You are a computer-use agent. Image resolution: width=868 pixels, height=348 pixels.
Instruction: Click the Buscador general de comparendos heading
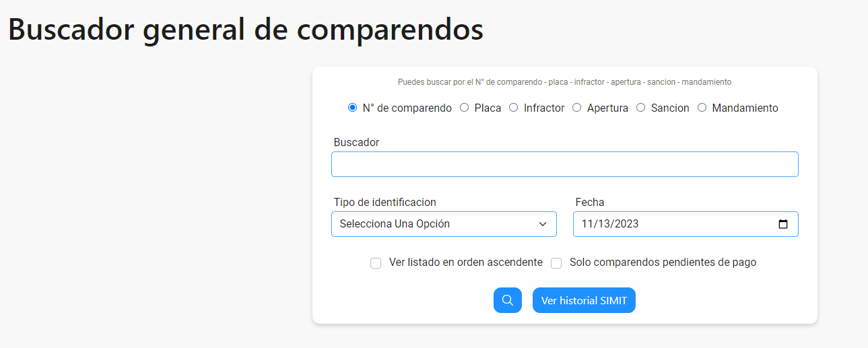click(246, 29)
